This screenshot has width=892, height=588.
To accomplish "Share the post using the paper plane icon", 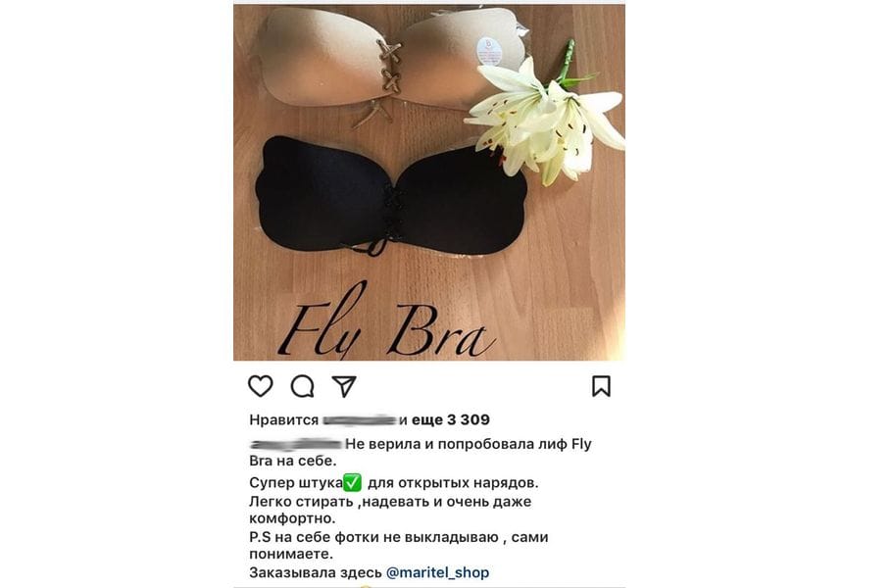I will point(344,386).
